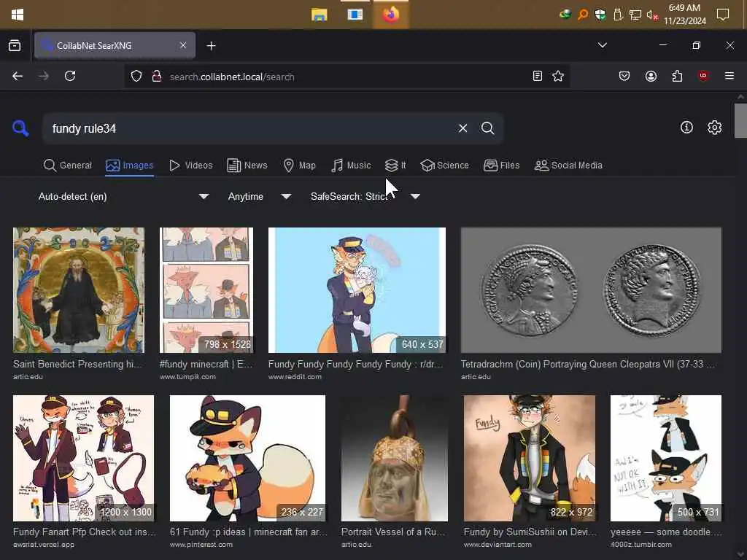
Task: Toggle reader view icon in address bar
Action: [x=538, y=76]
